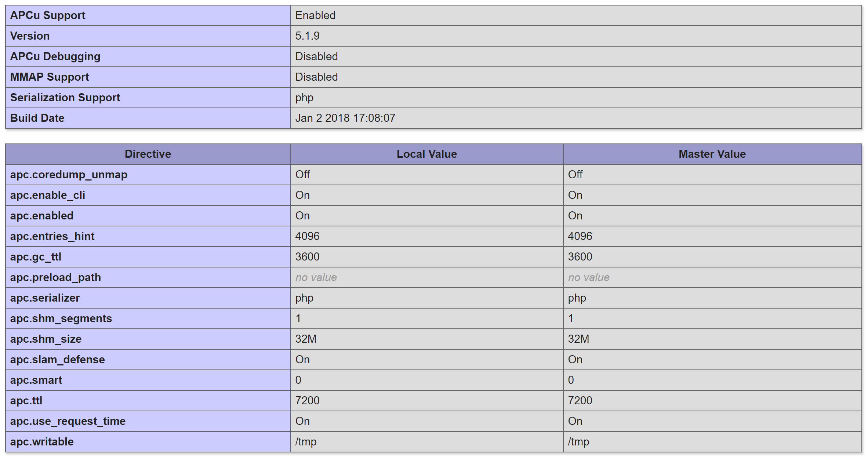Screen dimensions: 868x459
Task: Click the apc.enable_cli directive name
Action: click(48, 195)
